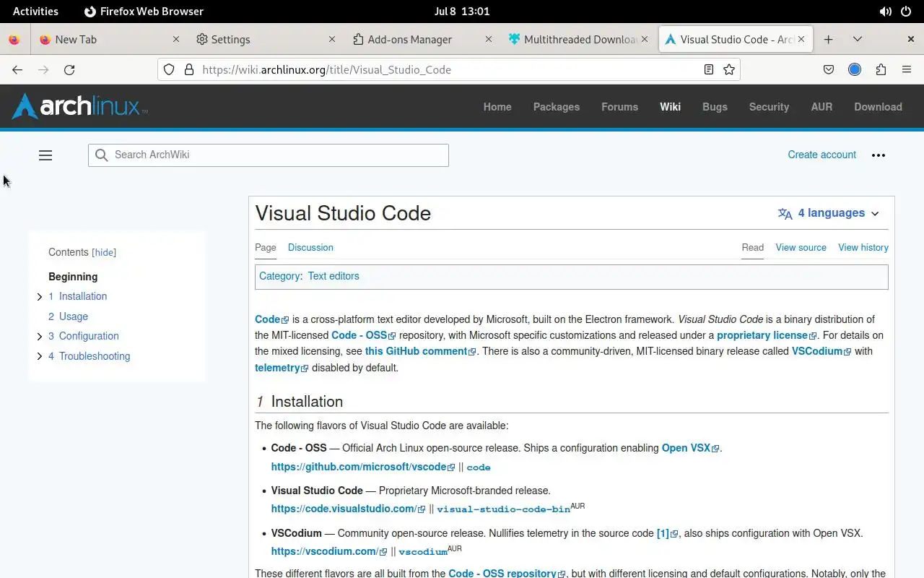924x578 pixels.
Task: Click the Pocket save icon
Action: coord(829,70)
